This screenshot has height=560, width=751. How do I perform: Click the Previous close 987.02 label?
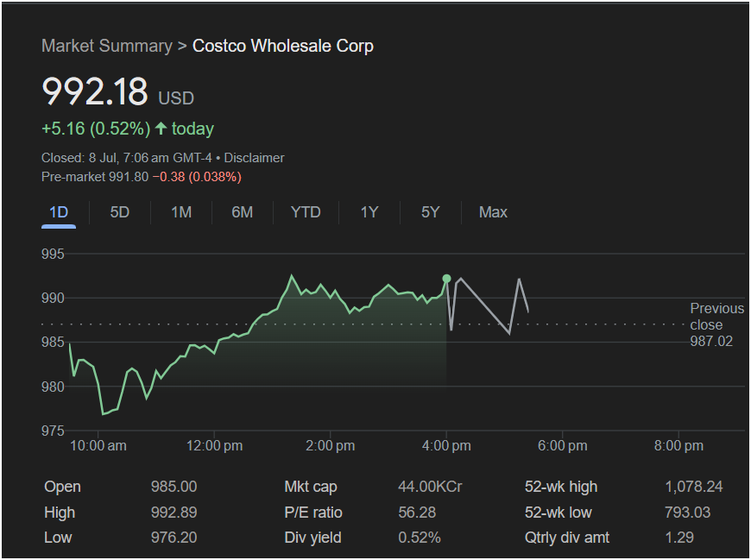tap(716, 324)
